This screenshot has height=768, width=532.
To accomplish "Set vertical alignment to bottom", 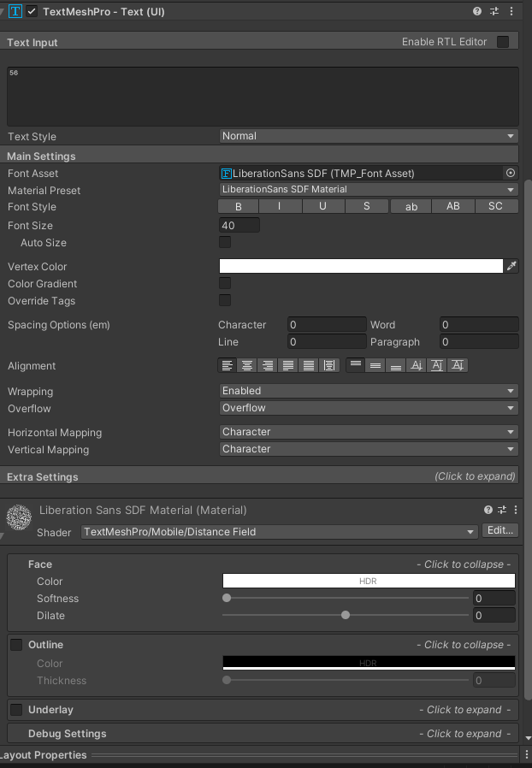I will (395, 365).
